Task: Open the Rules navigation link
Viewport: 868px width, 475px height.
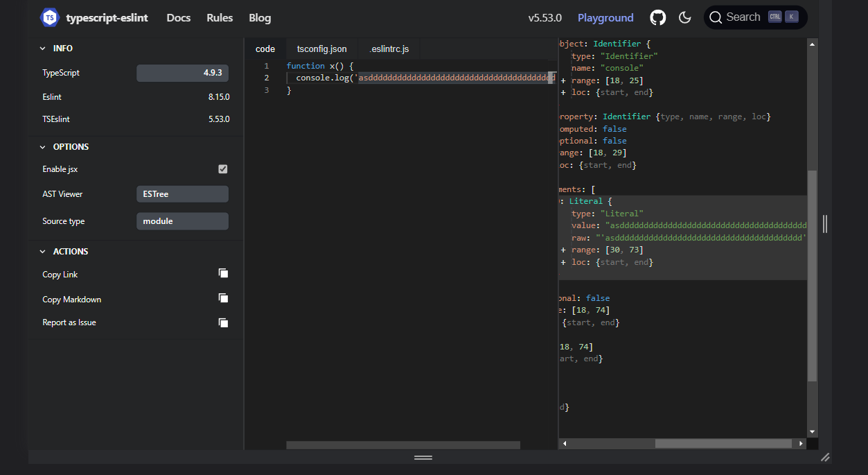Action: pos(220,17)
